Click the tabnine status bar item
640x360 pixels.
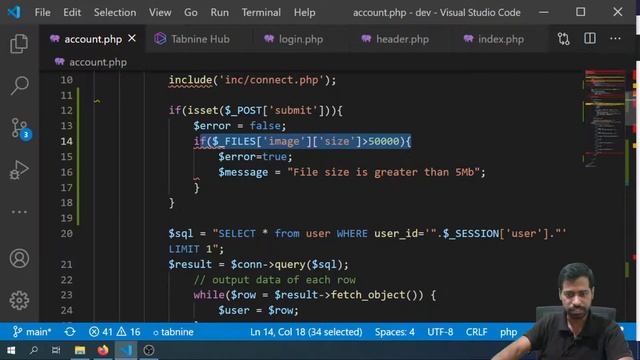click(x=173, y=332)
